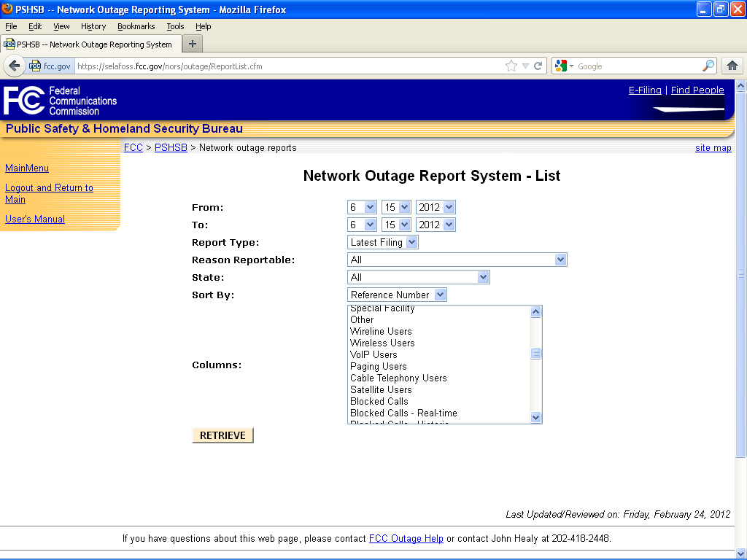Click the Firefox home icon
This screenshot has width=747, height=560.
(x=732, y=66)
